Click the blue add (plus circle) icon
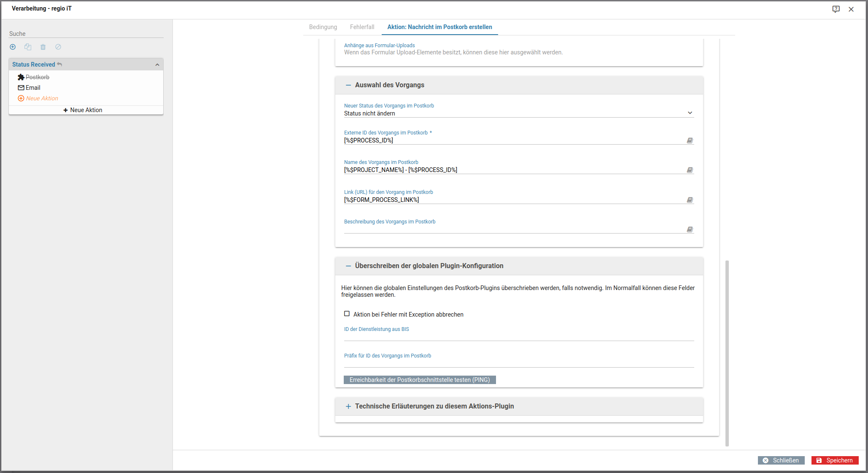 click(x=13, y=47)
